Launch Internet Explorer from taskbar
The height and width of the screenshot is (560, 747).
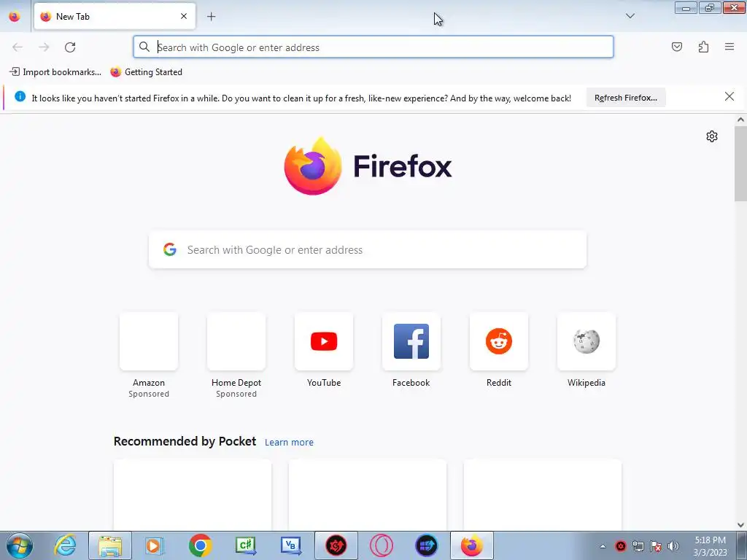[66, 545]
